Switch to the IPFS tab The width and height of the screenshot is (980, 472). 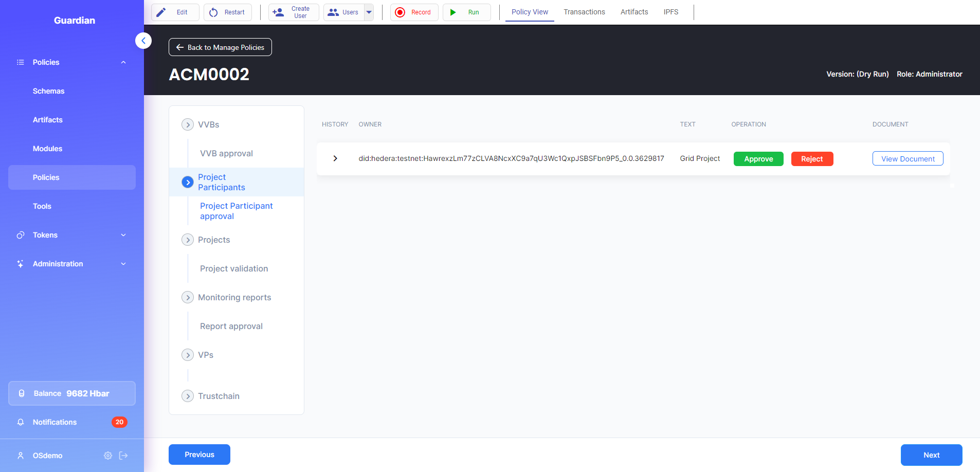tap(670, 12)
